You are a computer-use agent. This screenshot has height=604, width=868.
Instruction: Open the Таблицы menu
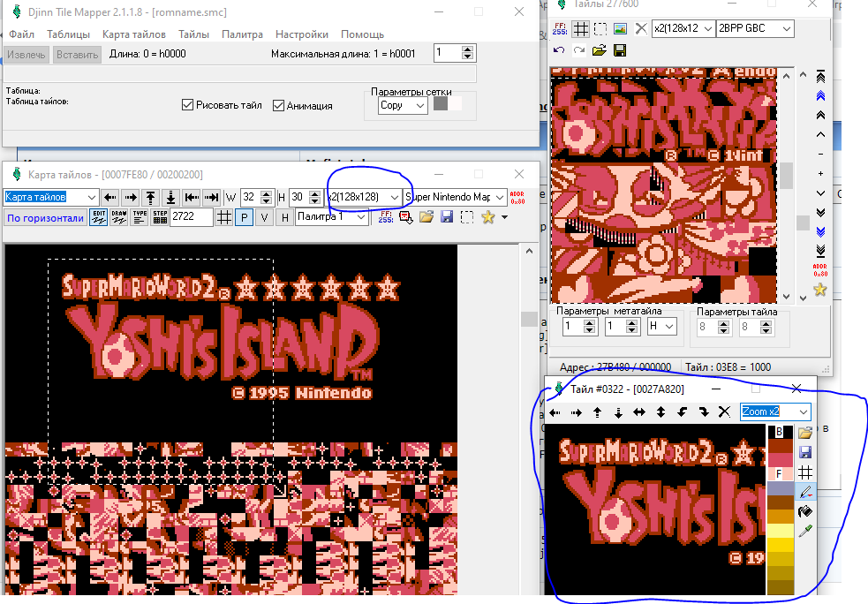(68, 34)
